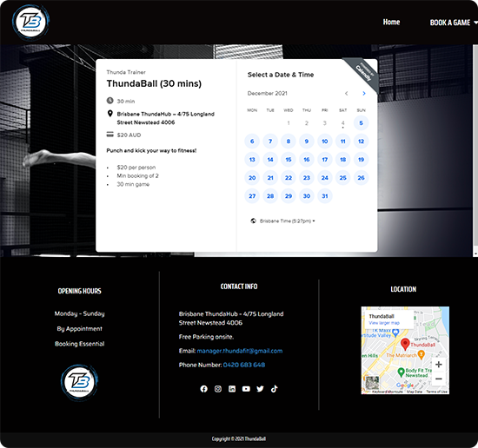Choose December 14 on the calendar
The image size is (478, 448).
click(270, 160)
